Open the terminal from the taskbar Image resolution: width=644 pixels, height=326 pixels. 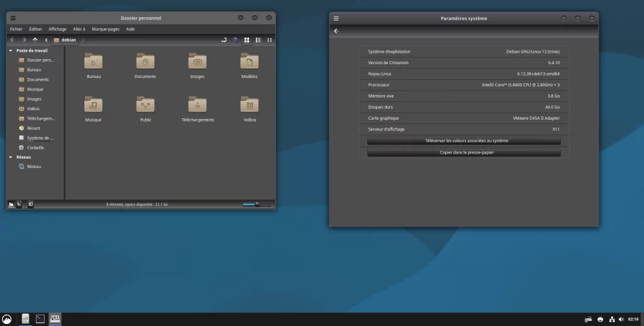point(40,319)
